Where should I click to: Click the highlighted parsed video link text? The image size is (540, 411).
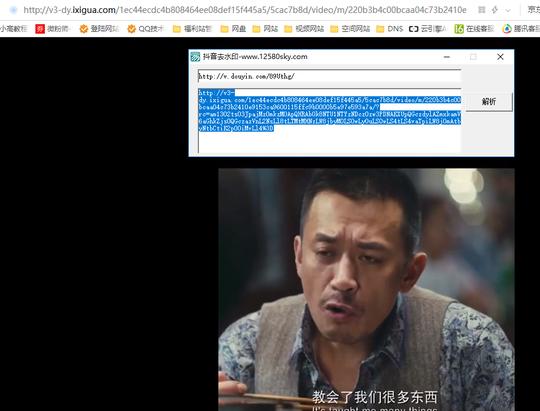click(x=330, y=110)
